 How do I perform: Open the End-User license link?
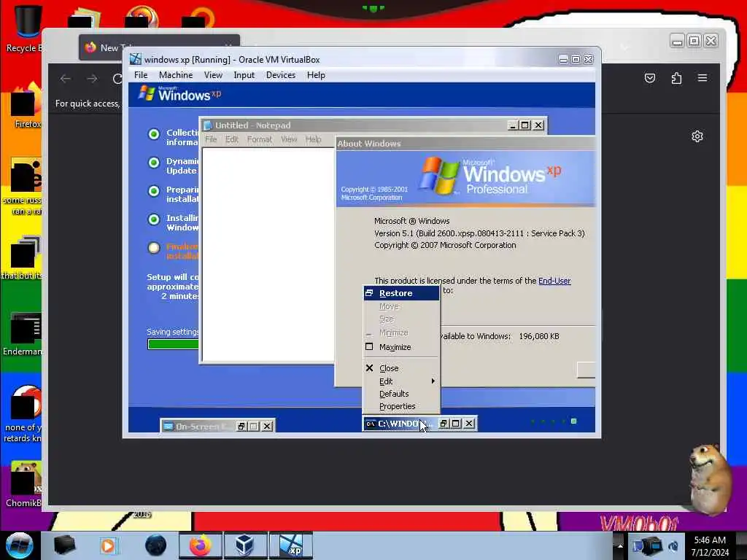tap(554, 281)
